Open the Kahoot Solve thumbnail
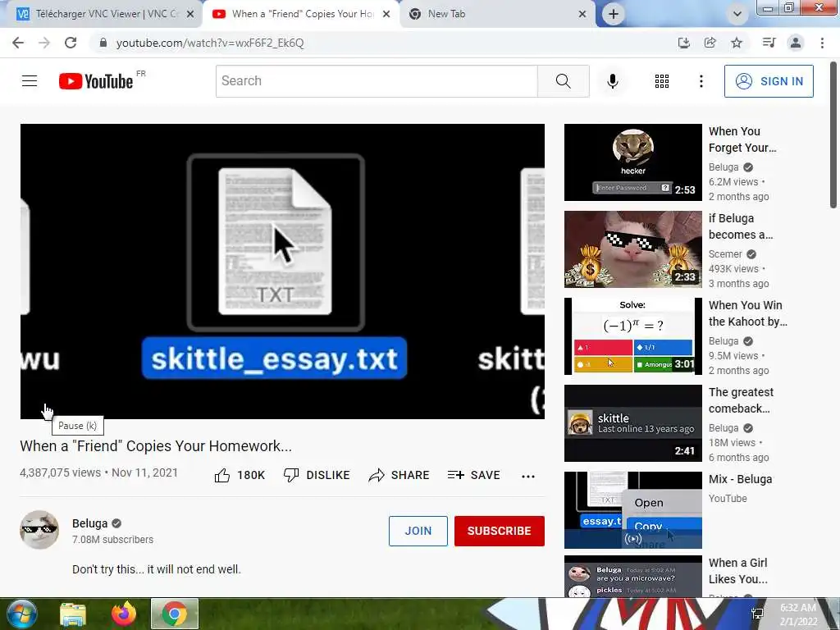This screenshot has width=840, height=630. coord(632,336)
